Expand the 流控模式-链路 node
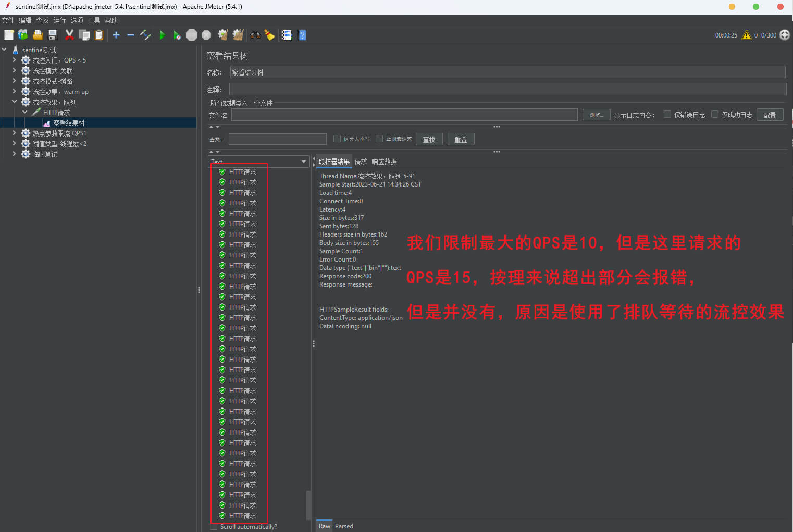 coord(15,81)
